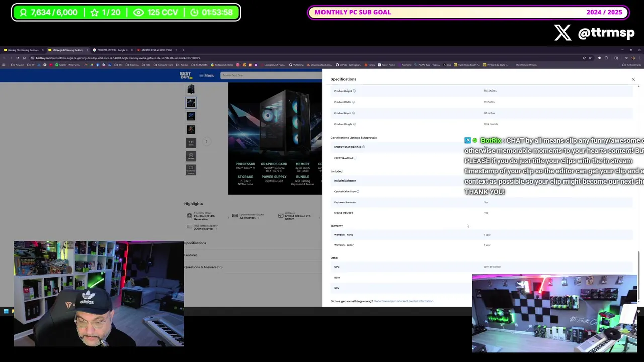Click info icon next to Product Weight
Image resolution: width=644 pixels, height=362 pixels.
point(355,124)
